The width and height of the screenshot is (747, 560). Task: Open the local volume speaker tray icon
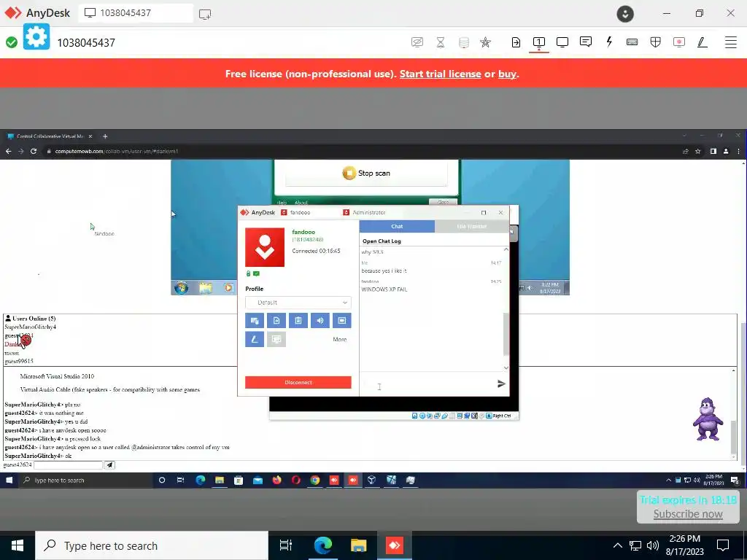pyautogui.click(x=653, y=545)
